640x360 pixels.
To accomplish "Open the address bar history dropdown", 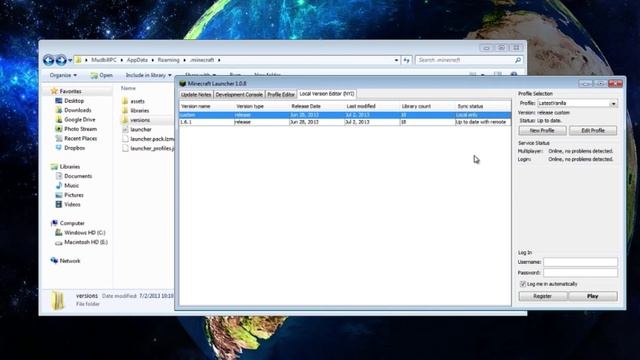I will [396, 60].
